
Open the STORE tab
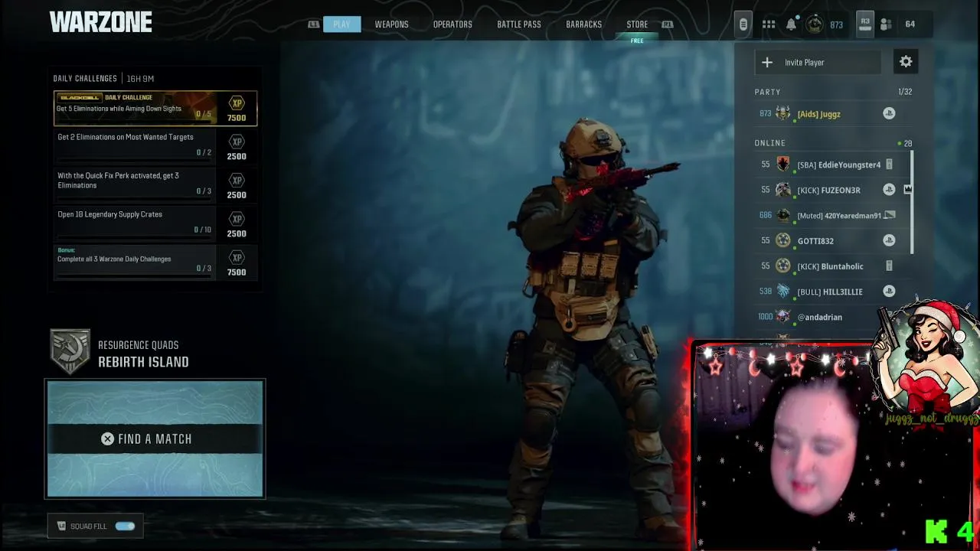point(637,24)
